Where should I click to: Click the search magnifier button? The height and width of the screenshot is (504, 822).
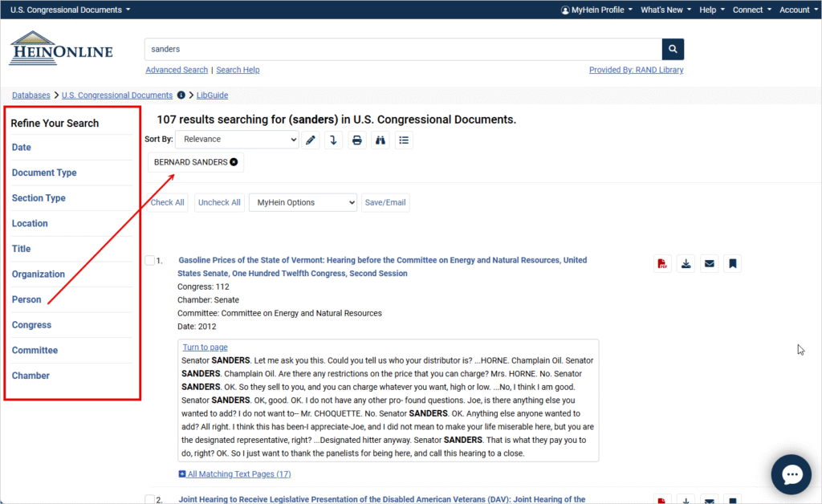point(673,49)
